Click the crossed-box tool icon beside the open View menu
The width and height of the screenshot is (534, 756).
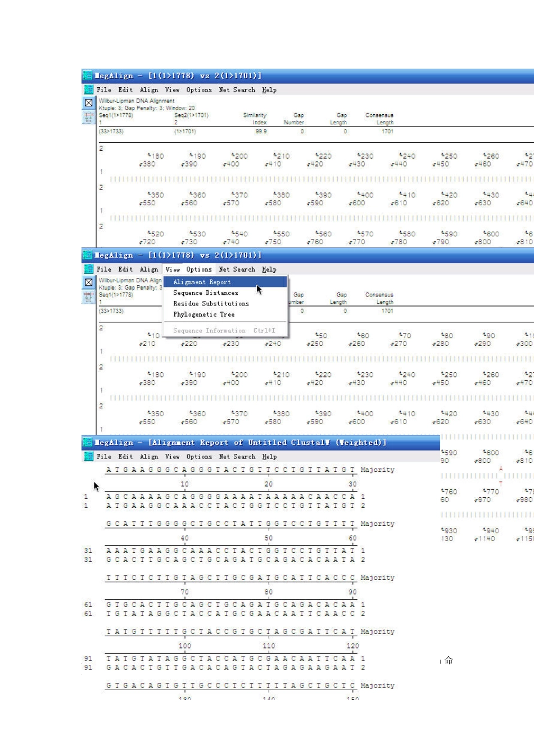(88, 282)
